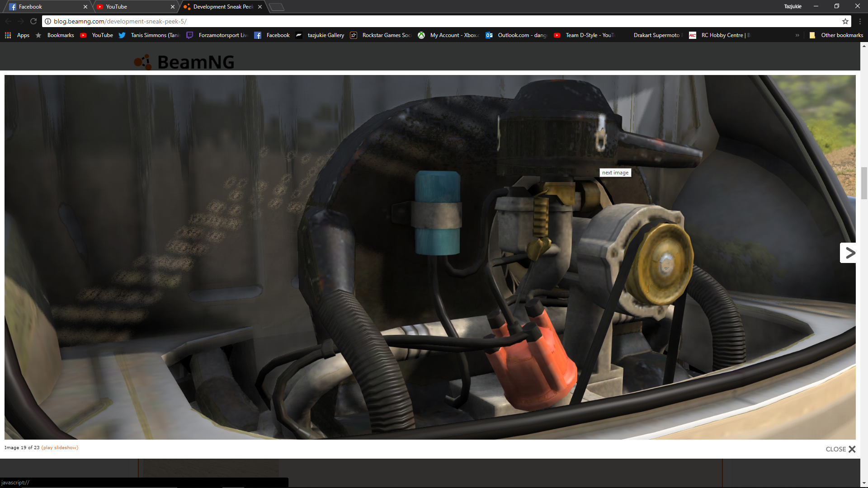Viewport: 868px width, 488px height.
Task: Open the Apps shortcut in bookmarks bar
Action: 17,35
